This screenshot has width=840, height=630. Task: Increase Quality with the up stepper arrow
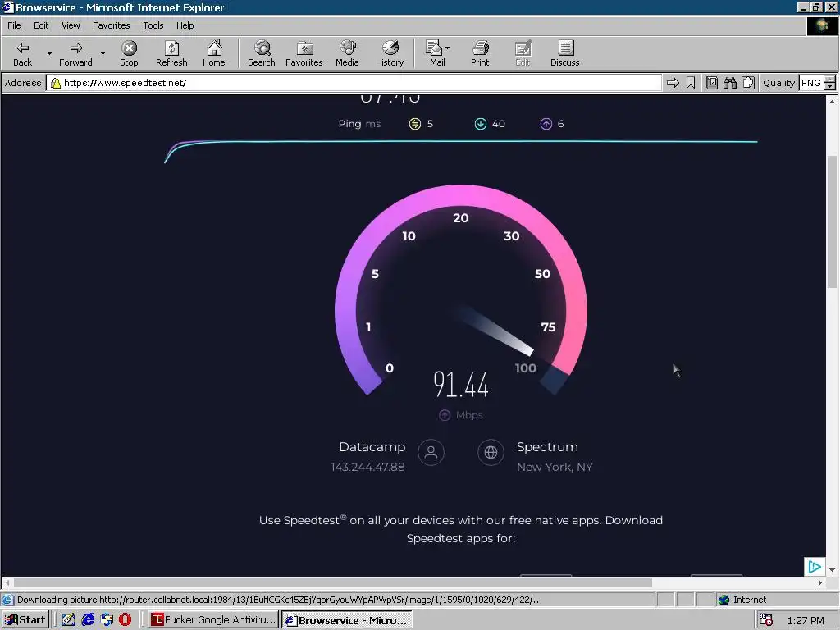[830, 79]
